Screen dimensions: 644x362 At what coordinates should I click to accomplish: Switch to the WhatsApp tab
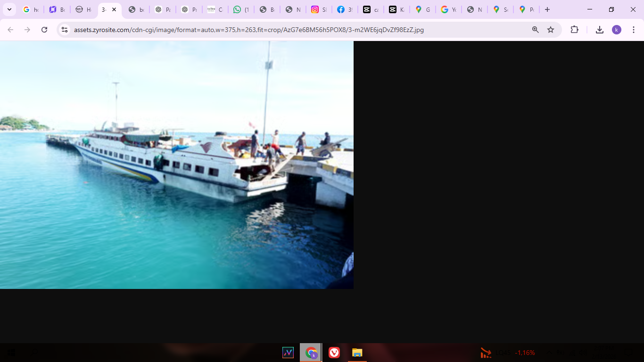pyautogui.click(x=241, y=9)
